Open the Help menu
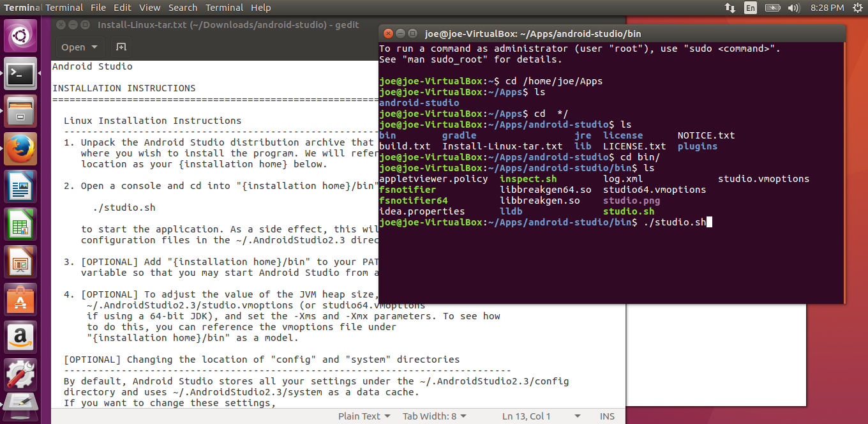The width and height of the screenshot is (868, 424). tap(261, 8)
